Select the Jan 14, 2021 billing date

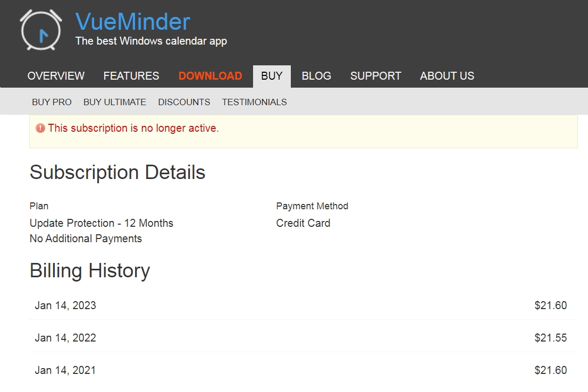point(65,370)
